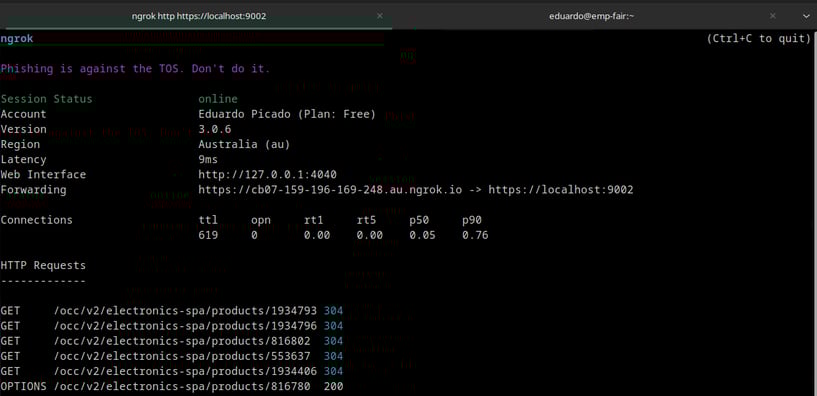Close the eduardo@emp-fair tab

(x=773, y=16)
